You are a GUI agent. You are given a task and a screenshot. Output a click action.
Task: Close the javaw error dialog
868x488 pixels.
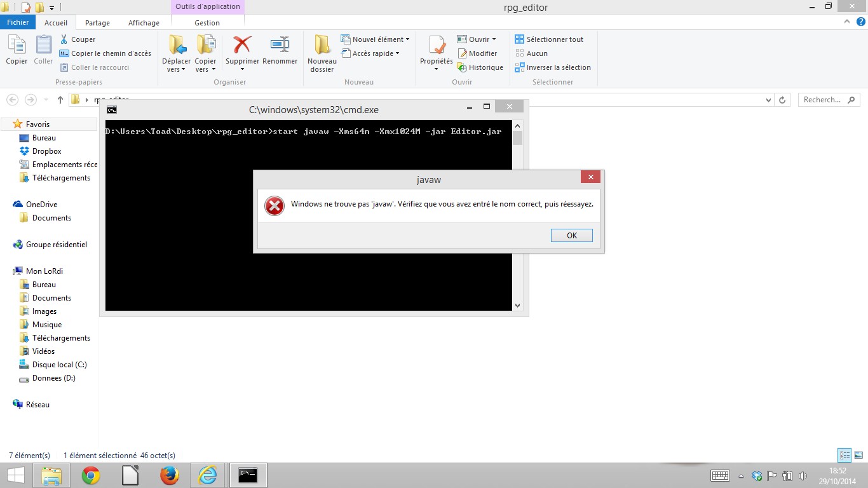coord(590,177)
